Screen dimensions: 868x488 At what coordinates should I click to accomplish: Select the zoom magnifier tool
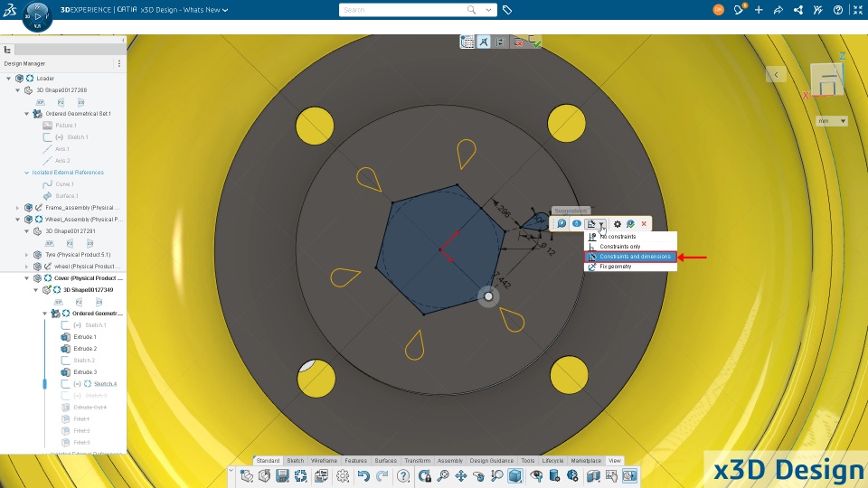click(443, 476)
